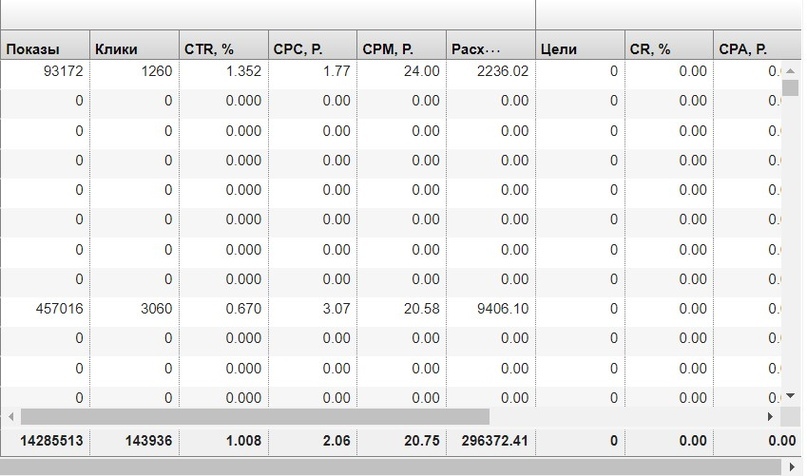This screenshot has width=807, height=476.
Task: Click the table's vertical scroll up arrow
Action: [791, 70]
